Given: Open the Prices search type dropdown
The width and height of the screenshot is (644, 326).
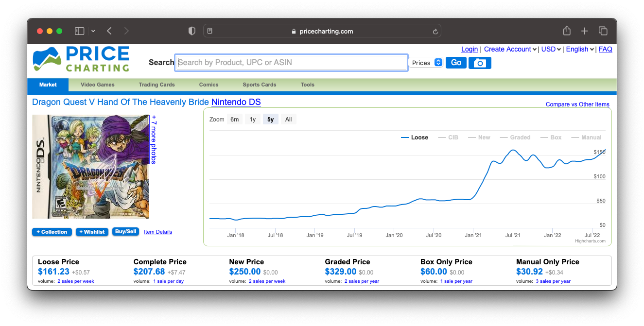Looking at the screenshot, I should pyautogui.click(x=426, y=63).
